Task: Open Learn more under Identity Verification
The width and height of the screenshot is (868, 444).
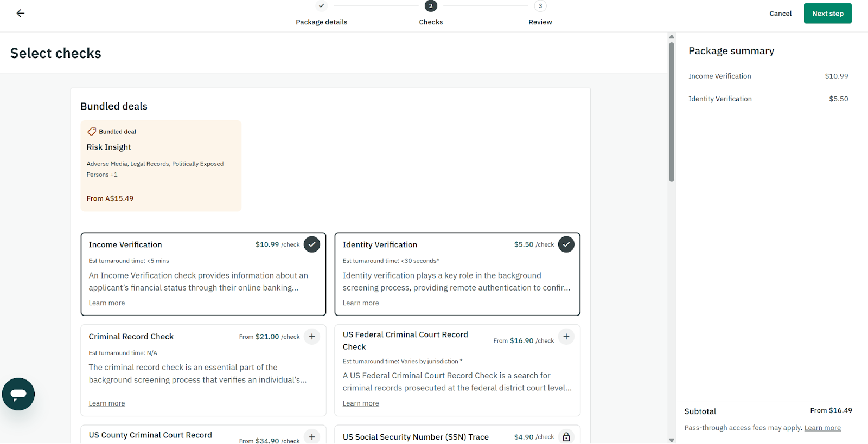Action: pos(361,303)
